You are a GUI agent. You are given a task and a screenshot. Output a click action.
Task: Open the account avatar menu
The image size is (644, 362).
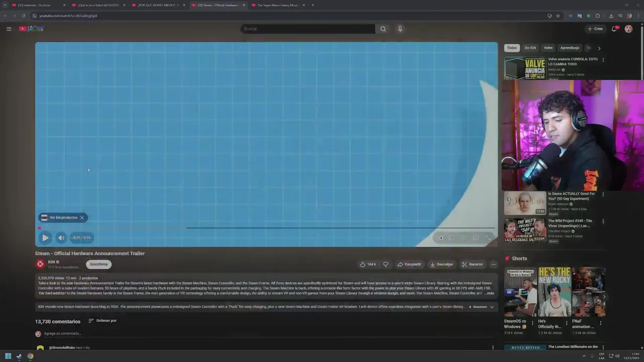click(628, 29)
